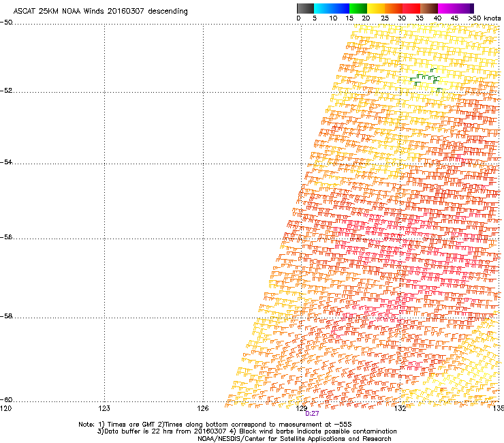
Task: Click the latitude label -58
Action: tap(6, 316)
